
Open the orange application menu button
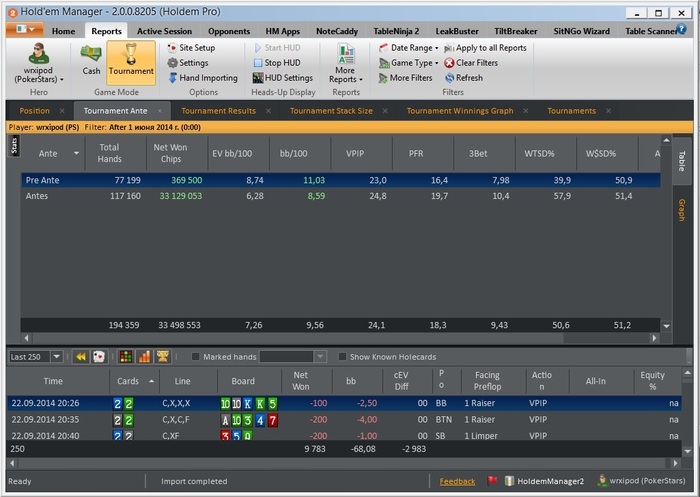tap(25, 29)
